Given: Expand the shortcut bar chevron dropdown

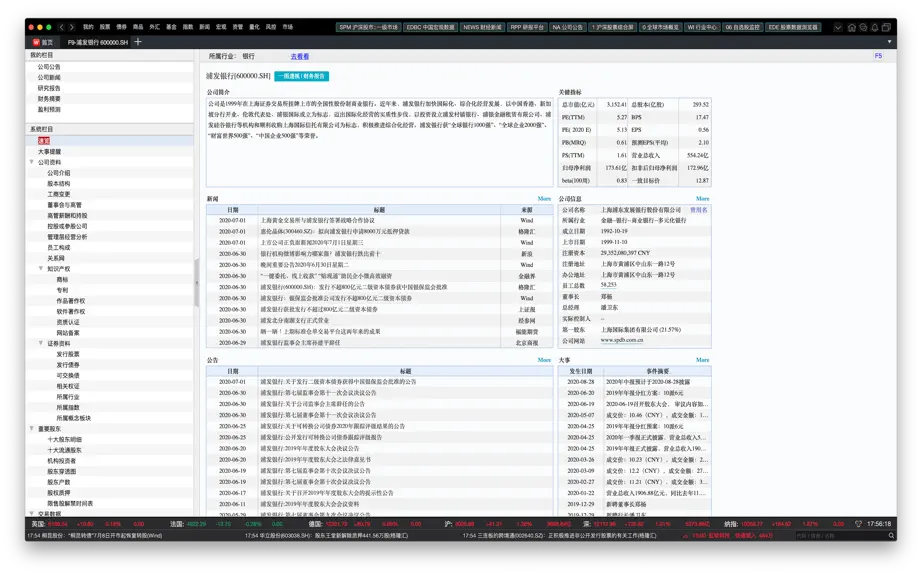Looking at the screenshot, I should pos(838,28).
